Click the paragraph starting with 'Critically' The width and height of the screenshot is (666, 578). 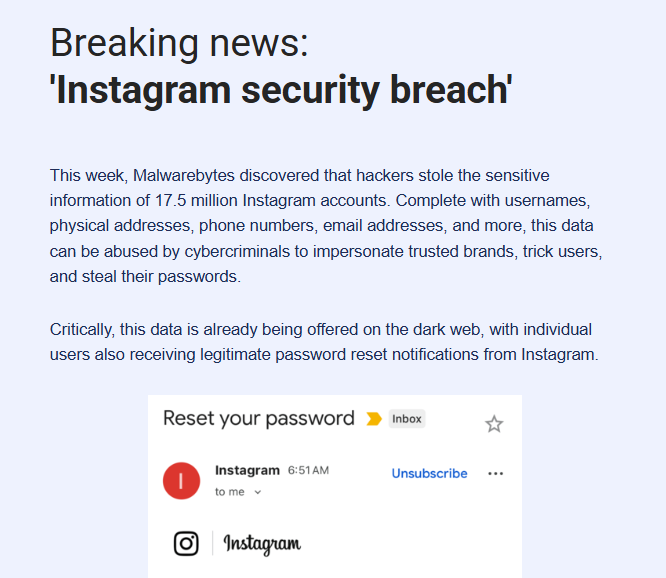pyautogui.click(x=324, y=342)
